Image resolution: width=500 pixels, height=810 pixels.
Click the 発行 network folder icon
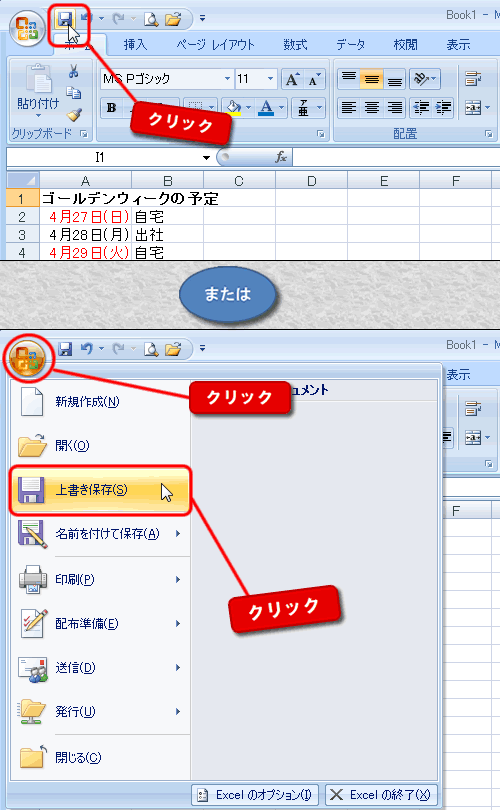(32, 712)
